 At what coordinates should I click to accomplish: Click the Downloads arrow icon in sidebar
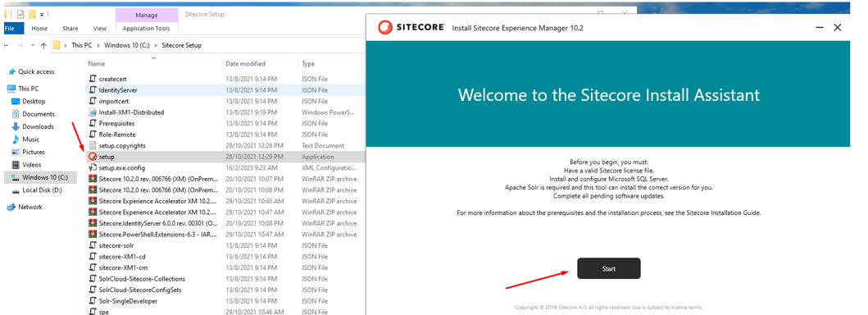click(16, 127)
